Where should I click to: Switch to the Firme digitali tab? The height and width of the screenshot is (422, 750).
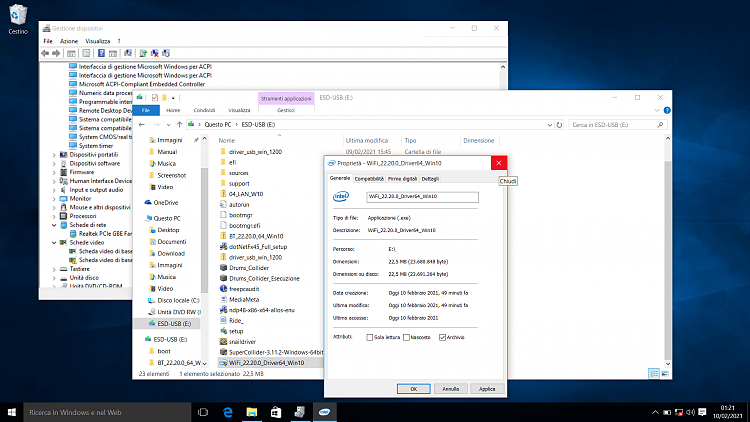(402, 178)
